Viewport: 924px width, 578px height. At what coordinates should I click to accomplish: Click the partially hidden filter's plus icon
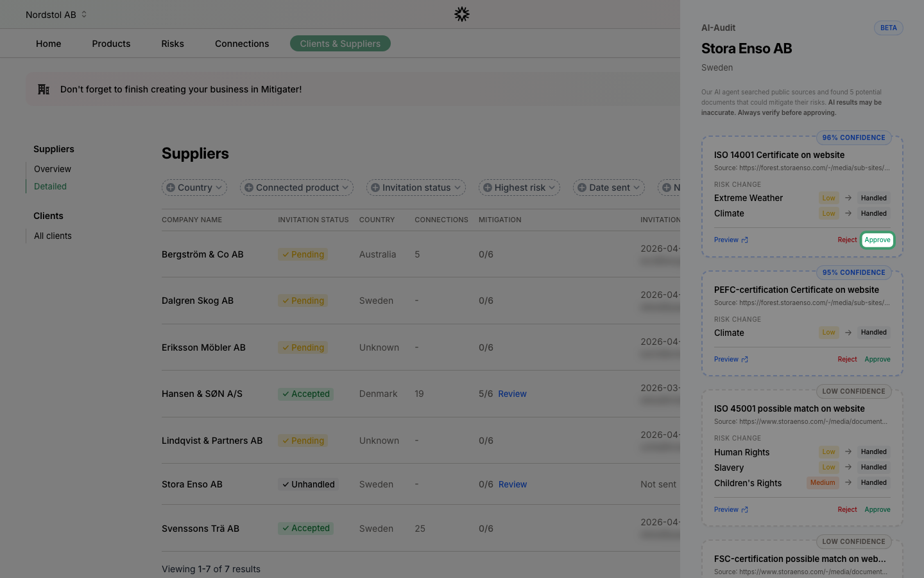pyautogui.click(x=667, y=188)
